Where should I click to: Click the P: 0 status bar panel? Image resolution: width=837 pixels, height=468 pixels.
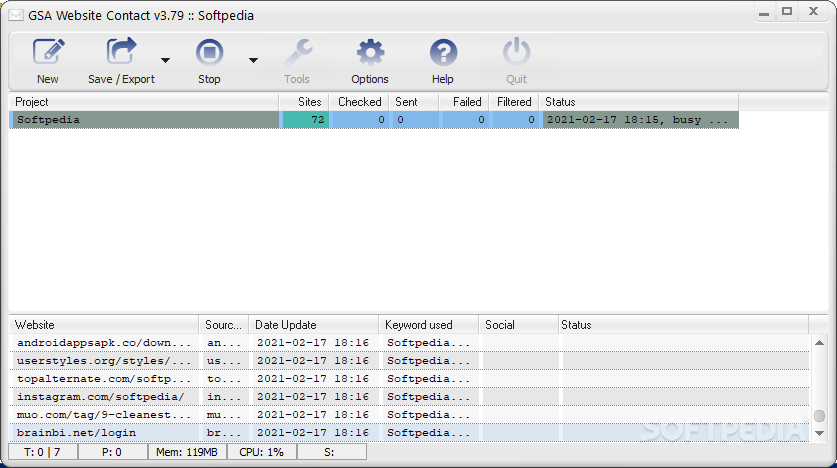click(x=113, y=452)
